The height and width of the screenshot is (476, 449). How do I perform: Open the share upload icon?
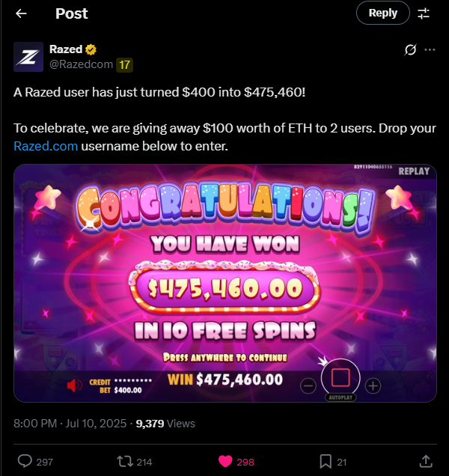pos(426,462)
